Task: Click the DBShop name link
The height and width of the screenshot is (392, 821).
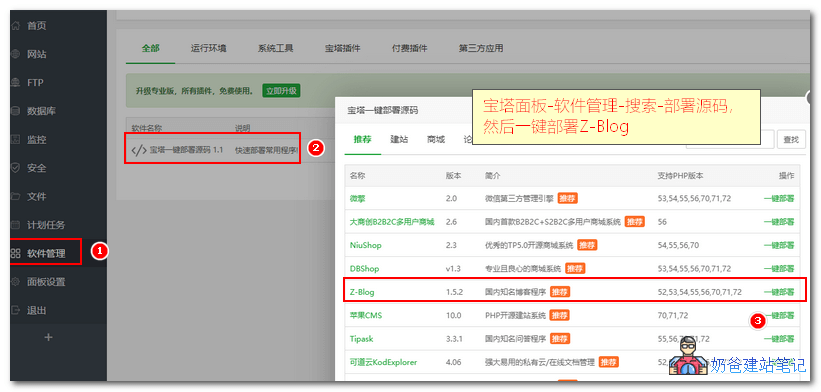Action: pos(364,269)
